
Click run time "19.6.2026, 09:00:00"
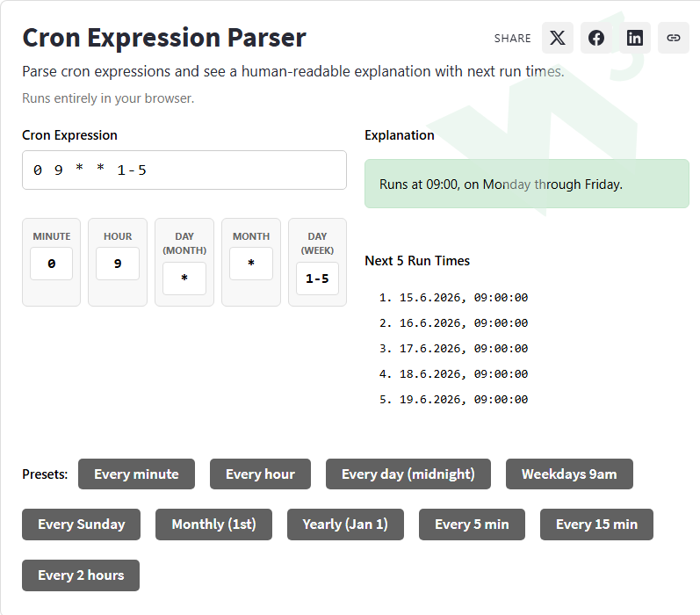pos(464,399)
